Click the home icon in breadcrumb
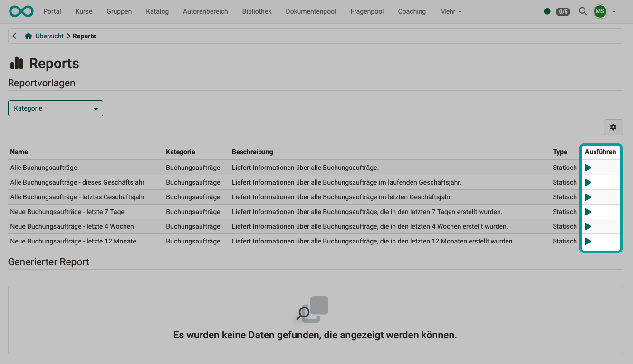 (x=28, y=35)
